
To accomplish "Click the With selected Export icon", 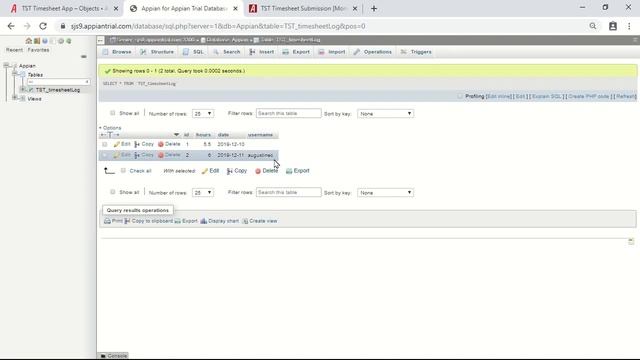I will [x=289, y=171].
